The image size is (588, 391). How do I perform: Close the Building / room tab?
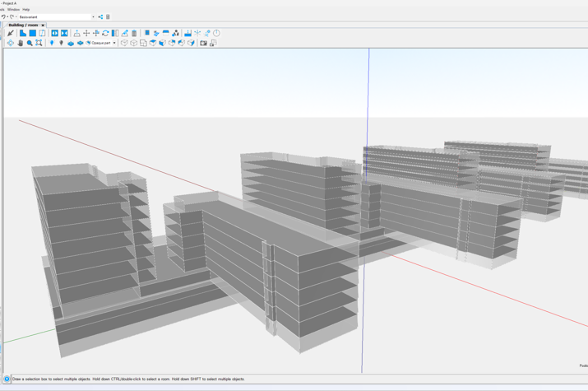(43, 26)
